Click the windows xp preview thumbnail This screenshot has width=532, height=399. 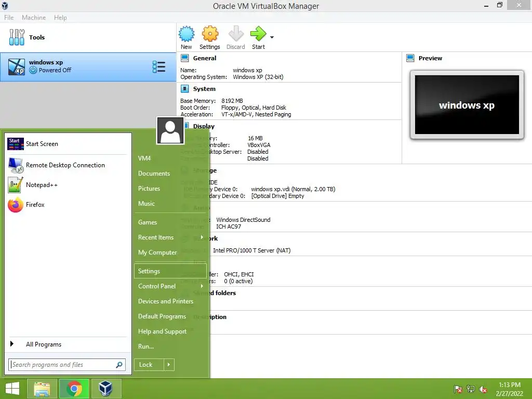coord(467,105)
